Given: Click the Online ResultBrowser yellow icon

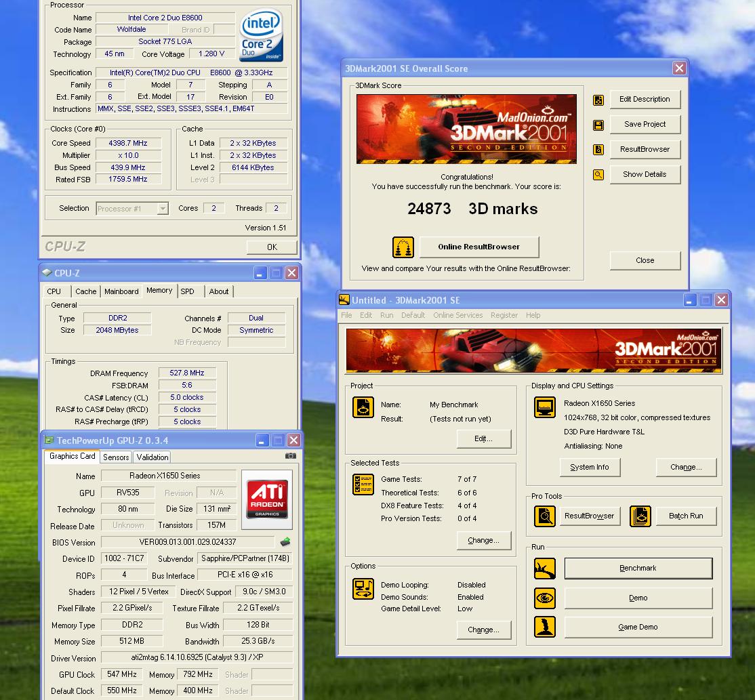Looking at the screenshot, I should click(x=403, y=247).
